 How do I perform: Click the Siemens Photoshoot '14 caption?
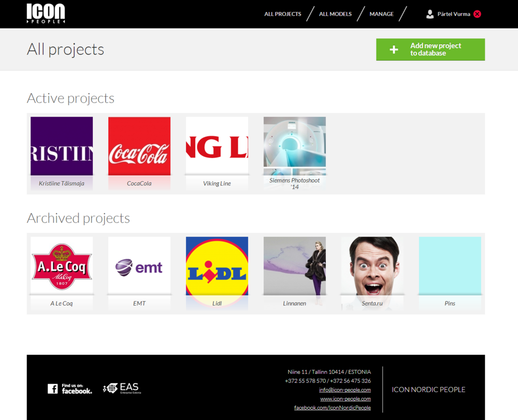click(x=294, y=183)
